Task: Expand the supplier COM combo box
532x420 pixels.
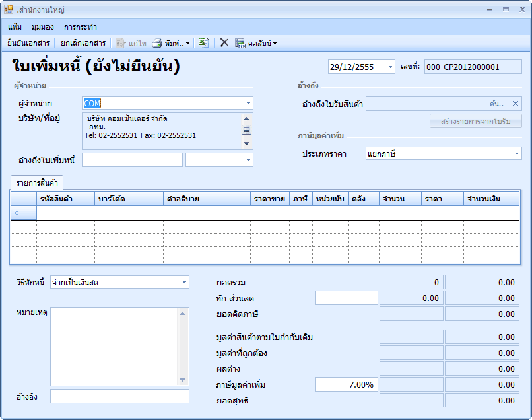Action: click(x=248, y=104)
